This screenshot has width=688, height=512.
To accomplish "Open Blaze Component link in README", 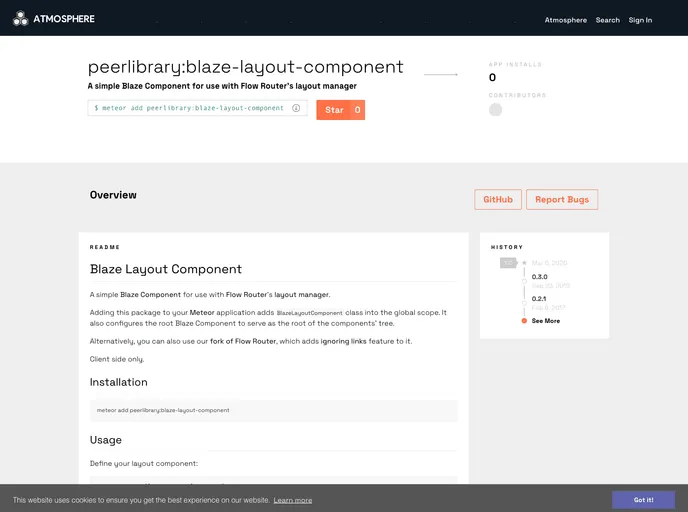I will coord(150,295).
